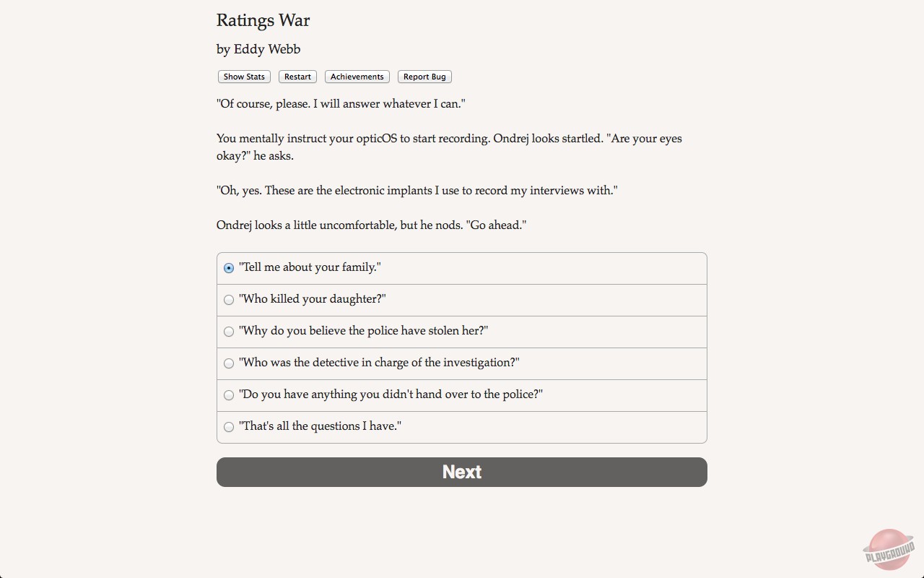
Task: Select the "Tell me about your family" radio button
Action: [x=229, y=267]
